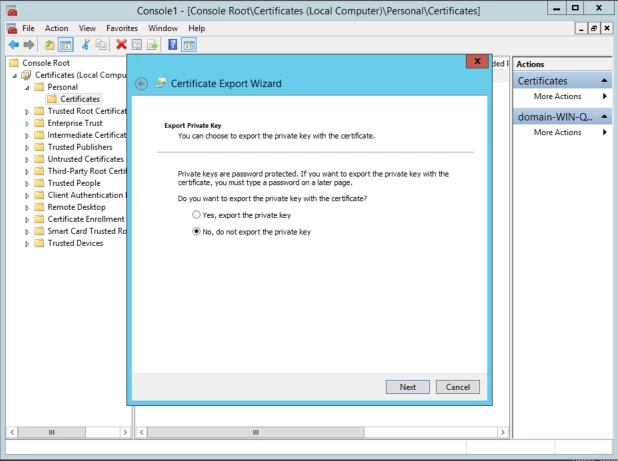Open the Window menu

[x=163, y=28]
